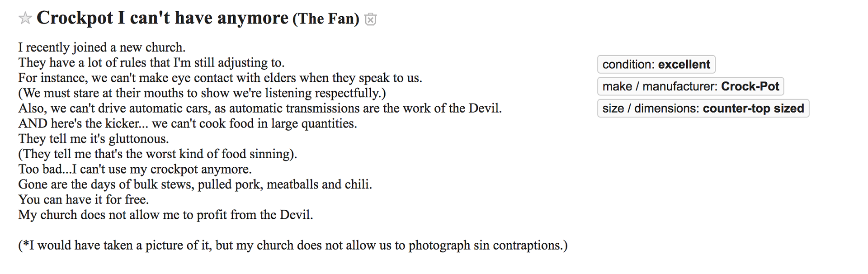This screenshot has width=868, height=274.
Task: Click the line about rules still adjusting to
Action: coord(151,62)
